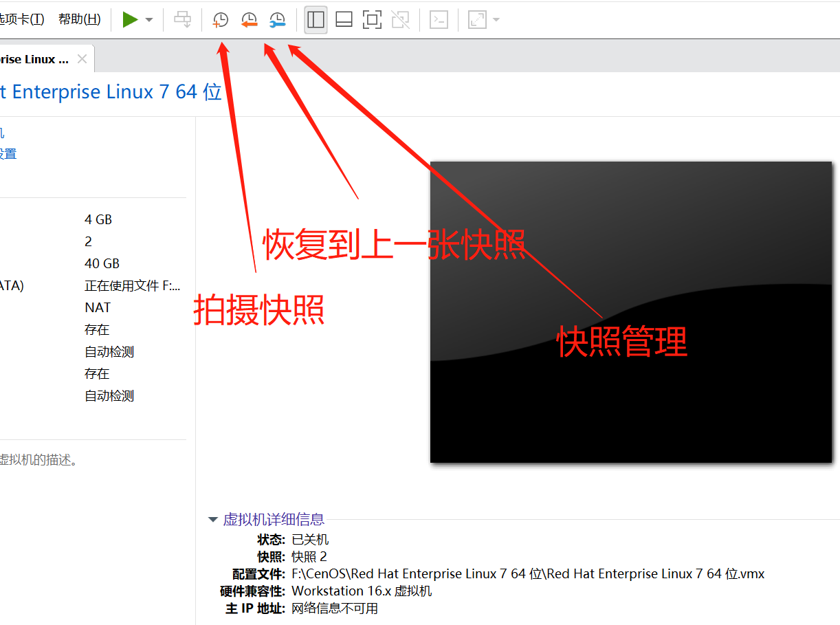Click the virtual machine screen preview thumbnail

click(x=631, y=312)
